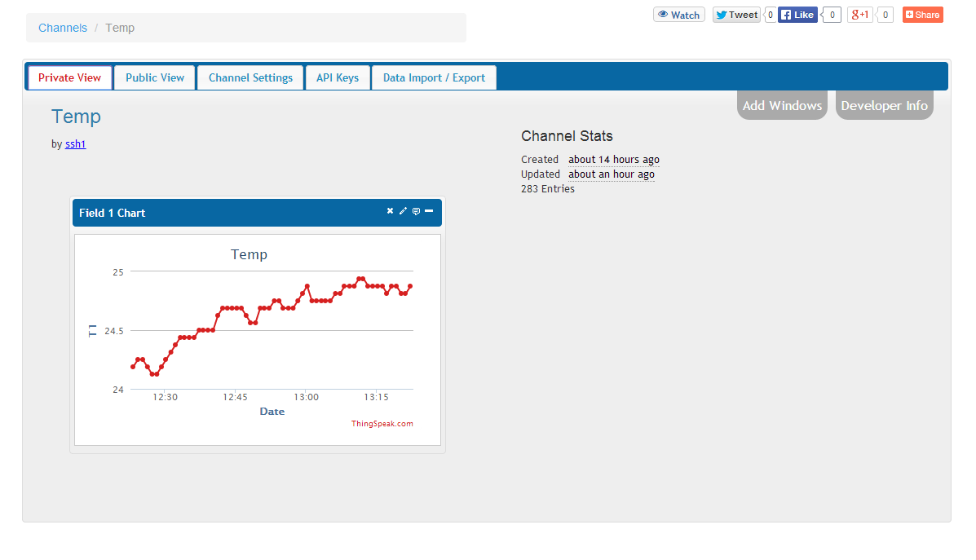Open the Channel Settings tab
The width and height of the screenshot is (976, 560).
tap(250, 77)
